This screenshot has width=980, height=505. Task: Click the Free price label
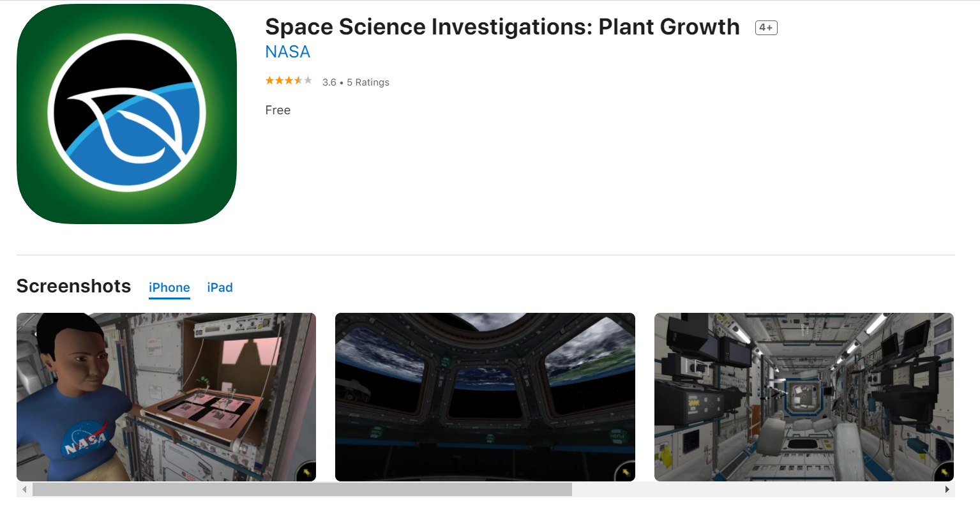[278, 110]
